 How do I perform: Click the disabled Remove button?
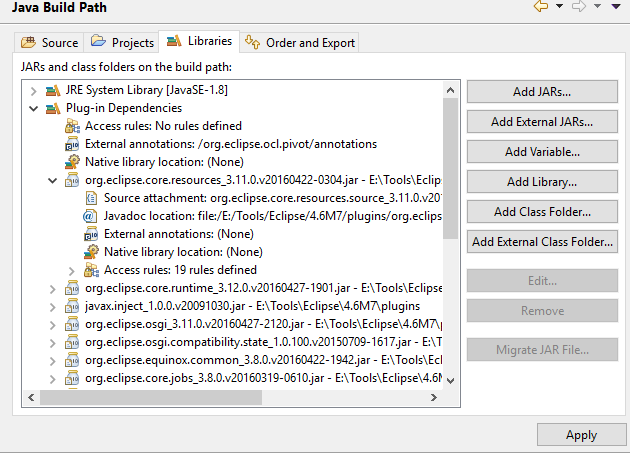point(542,311)
